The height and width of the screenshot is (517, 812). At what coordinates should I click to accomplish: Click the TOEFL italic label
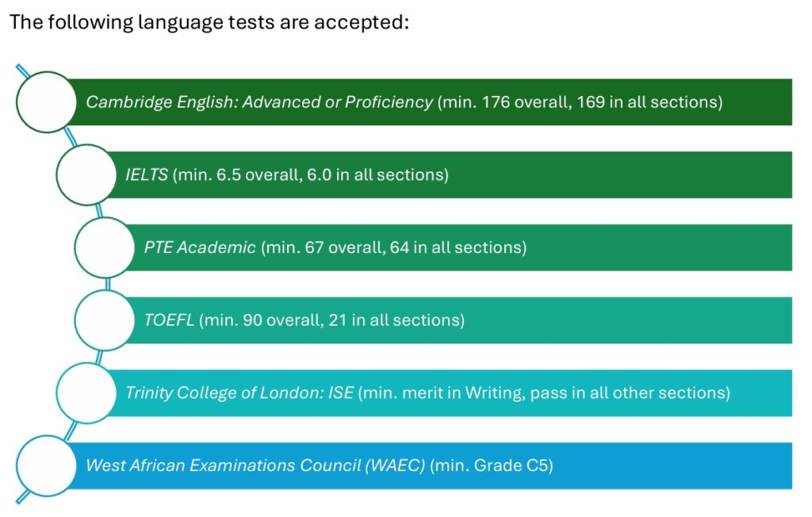(170, 320)
